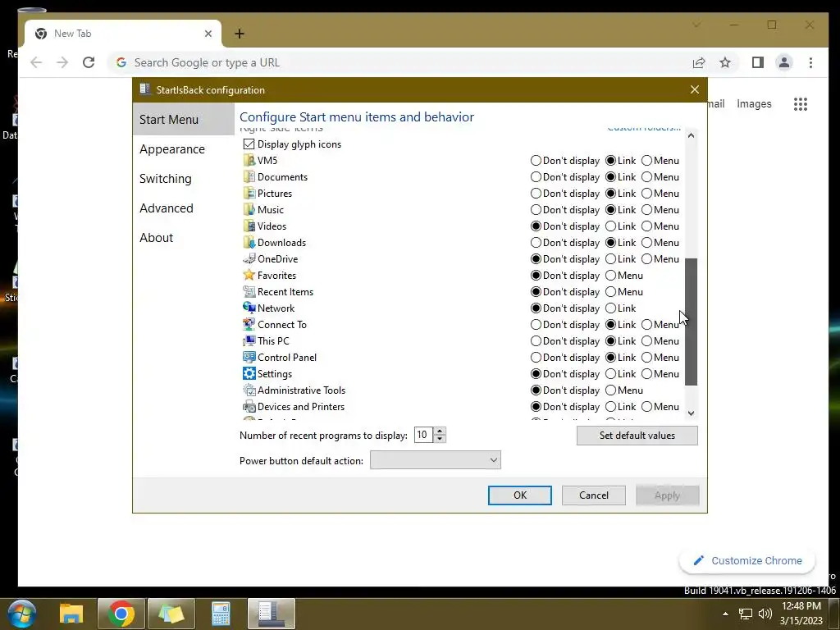Open the Advanced section
Viewport: 840px width, 630px height.
[x=183, y=208]
